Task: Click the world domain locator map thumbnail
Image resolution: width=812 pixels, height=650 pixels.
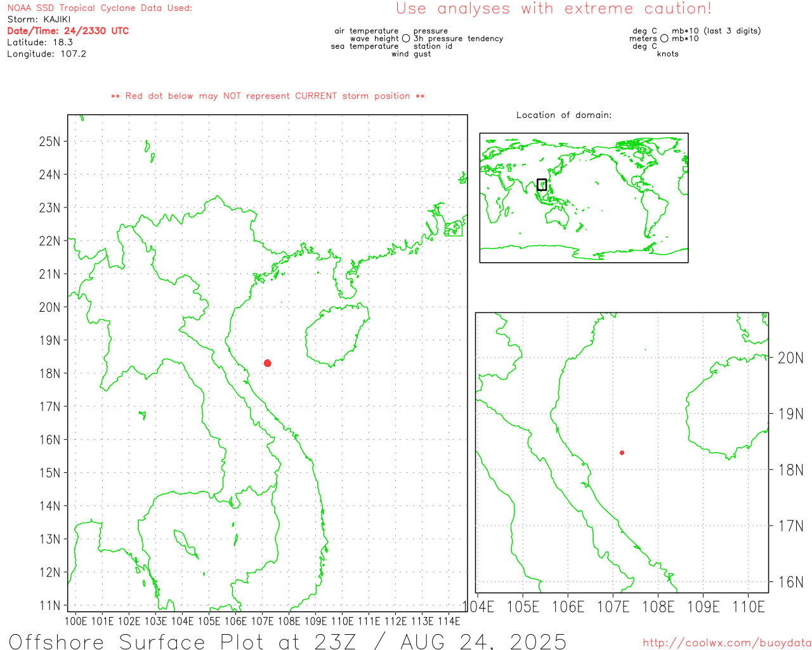Action: pyautogui.click(x=584, y=197)
